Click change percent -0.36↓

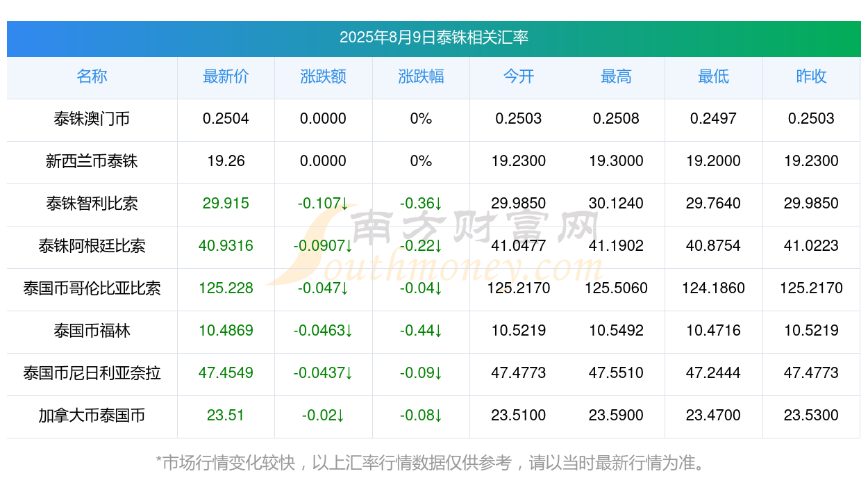(421, 204)
